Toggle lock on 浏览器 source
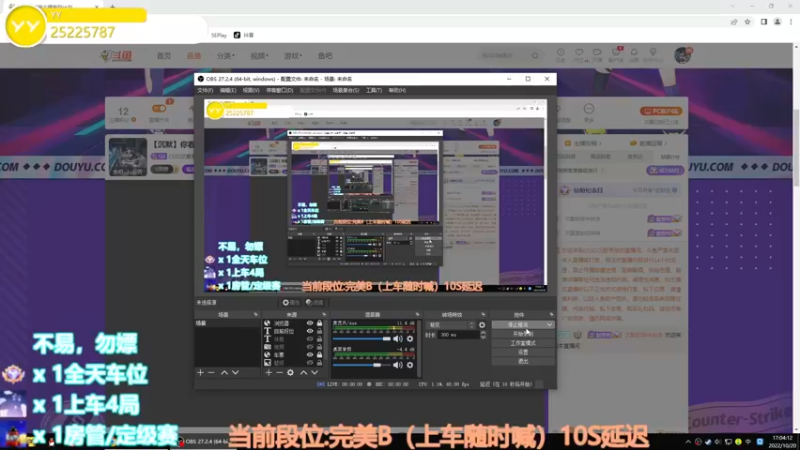Viewport: 800px width, 450px height. click(x=319, y=323)
